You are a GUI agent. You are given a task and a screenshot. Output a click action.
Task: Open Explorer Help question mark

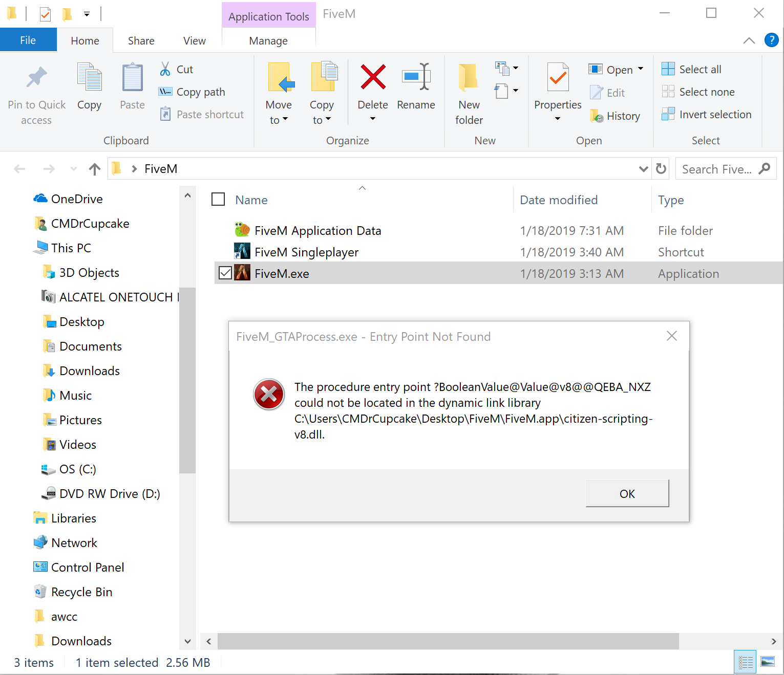(x=771, y=40)
